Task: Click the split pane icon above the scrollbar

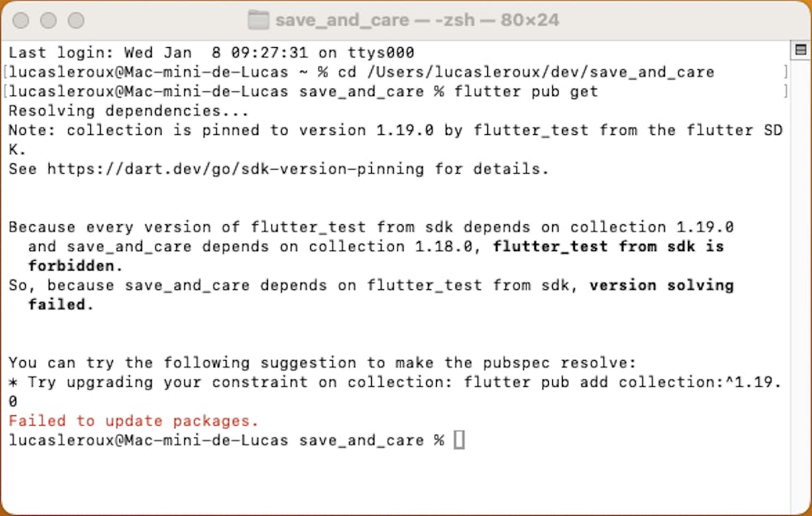Action: [801, 50]
